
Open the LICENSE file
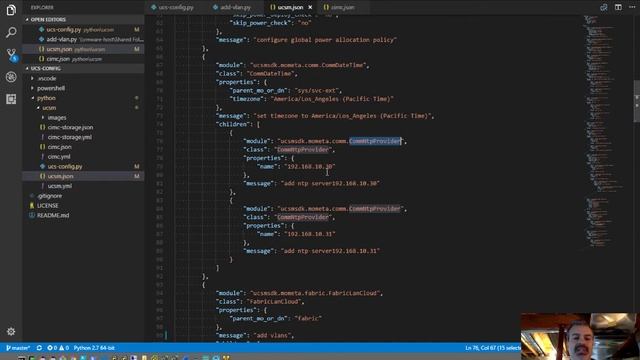(47, 206)
